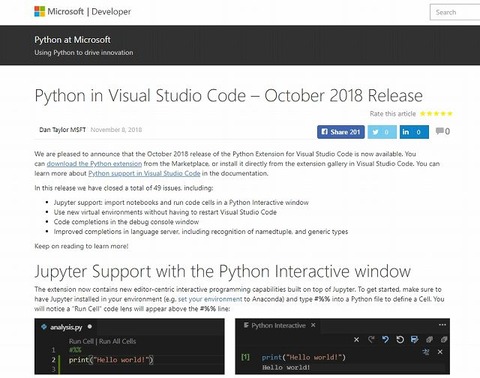Open comments via speech bubble icon
The height and width of the screenshot is (378, 480).
[439, 131]
